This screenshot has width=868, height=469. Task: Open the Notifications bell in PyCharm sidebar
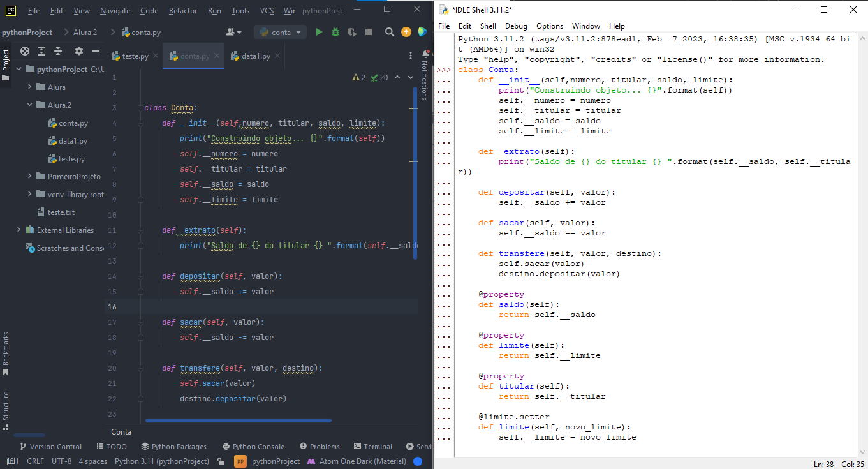coord(426,54)
